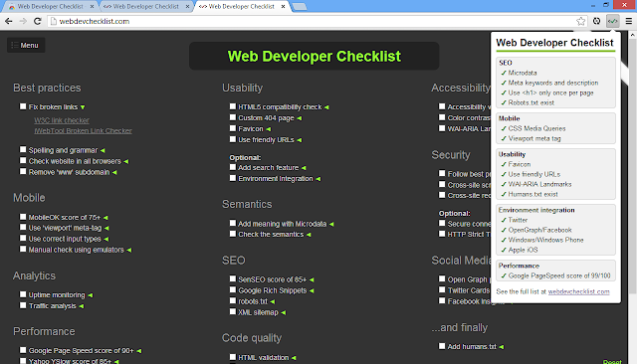Check Google Page Speed score of 90+ box
Viewport: 637px width, 364px height.
click(23, 350)
